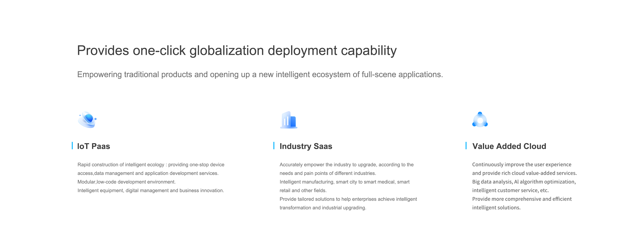644x228 pixels.
Task: Click the one-click globalization deployment title
Action: [x=237, y=50]
